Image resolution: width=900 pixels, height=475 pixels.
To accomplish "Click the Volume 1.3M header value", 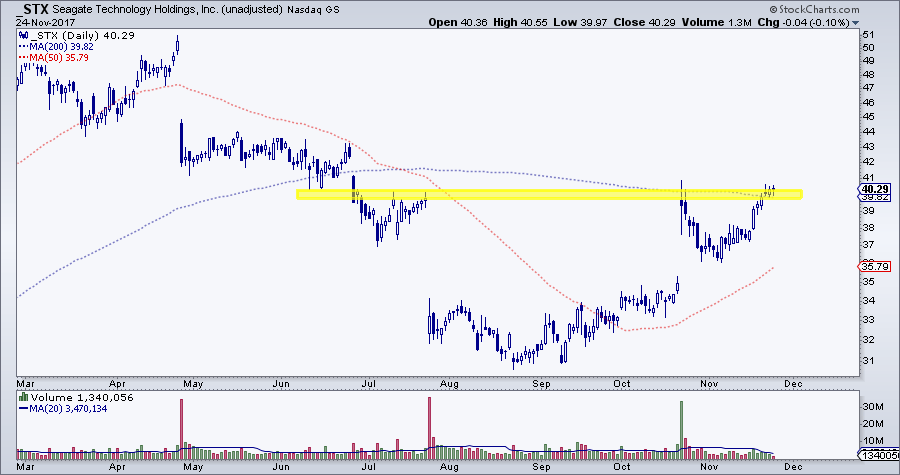I will (717, 22).
